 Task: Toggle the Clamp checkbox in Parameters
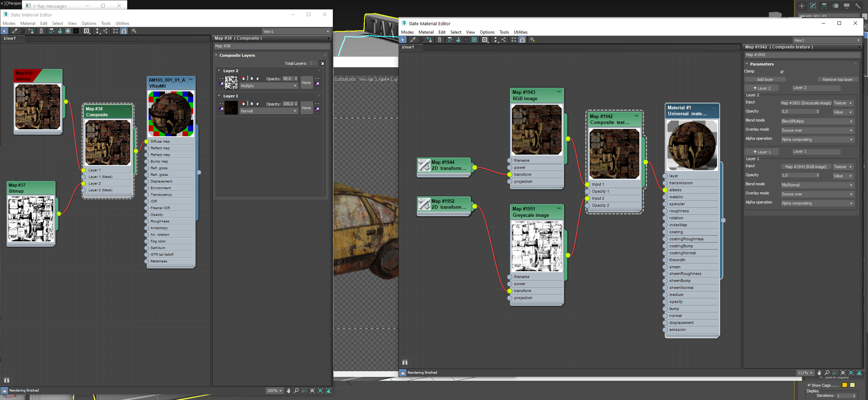tap(782, 71)
